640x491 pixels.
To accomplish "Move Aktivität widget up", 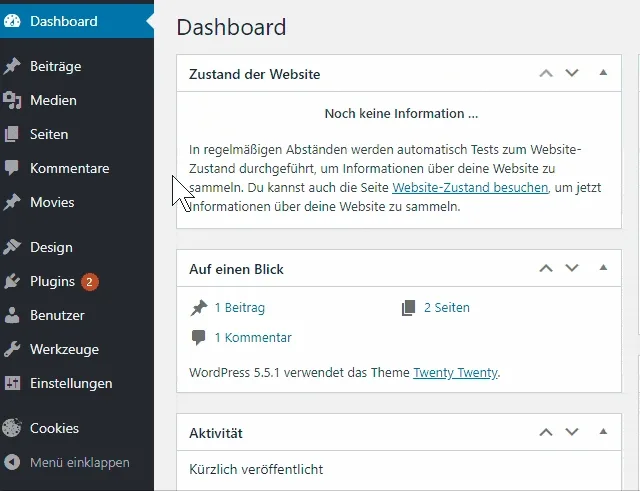I will [x=546, y=432].
